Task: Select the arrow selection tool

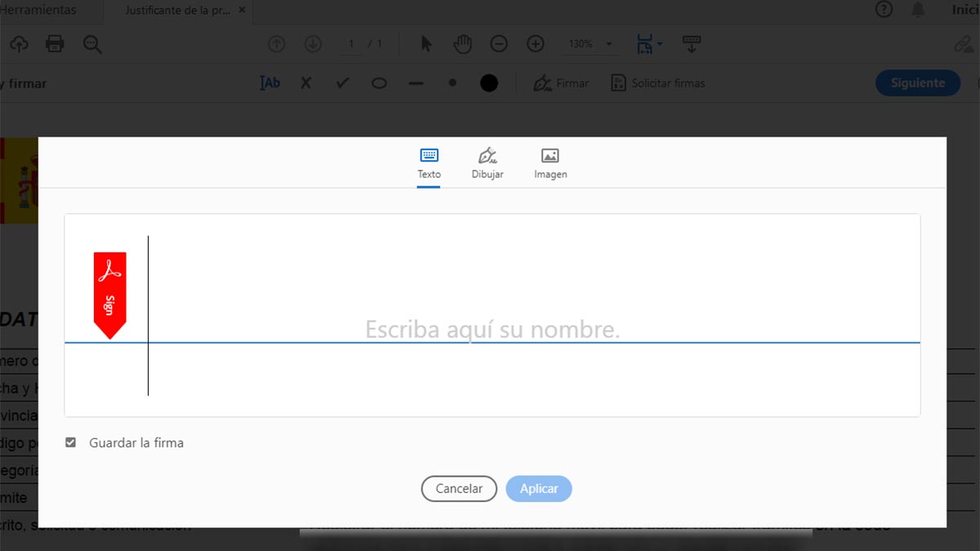Action: [x=425, y=44]
